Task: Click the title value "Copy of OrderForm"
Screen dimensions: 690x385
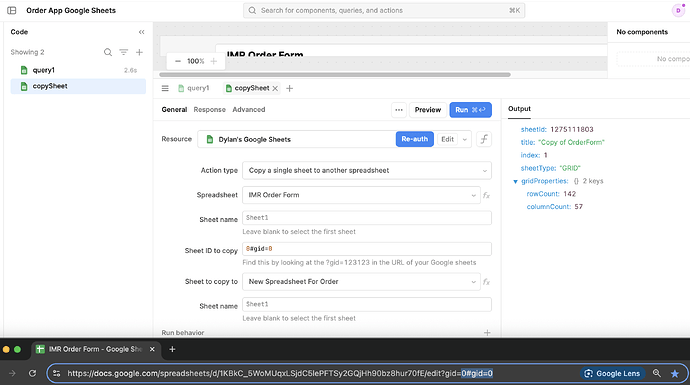Action: [x=572, y=142]
